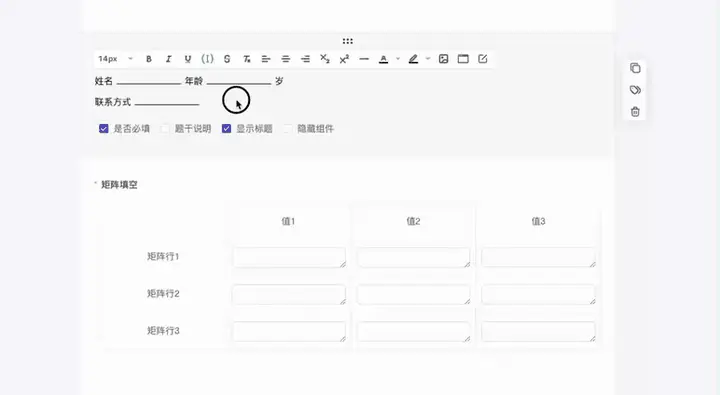Click the blank after 姓名
This screenshot has height=395, width=720.
click(149, 82)
